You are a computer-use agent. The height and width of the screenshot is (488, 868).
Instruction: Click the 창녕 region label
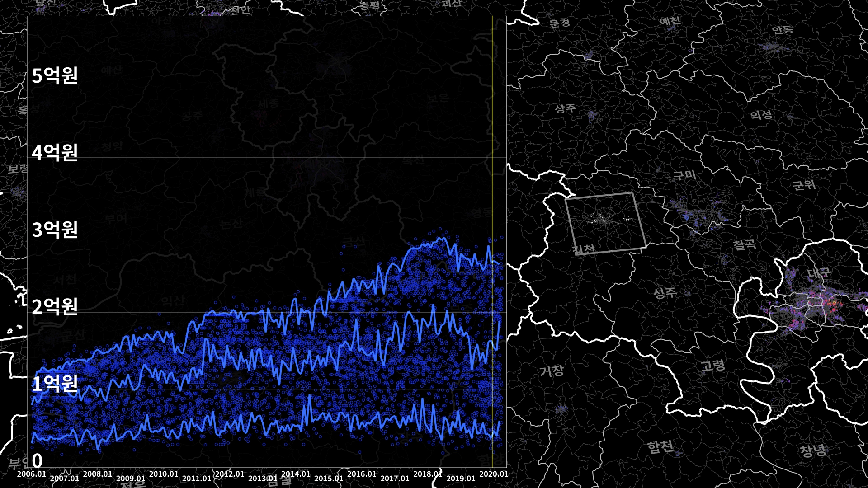click(813, 450)
